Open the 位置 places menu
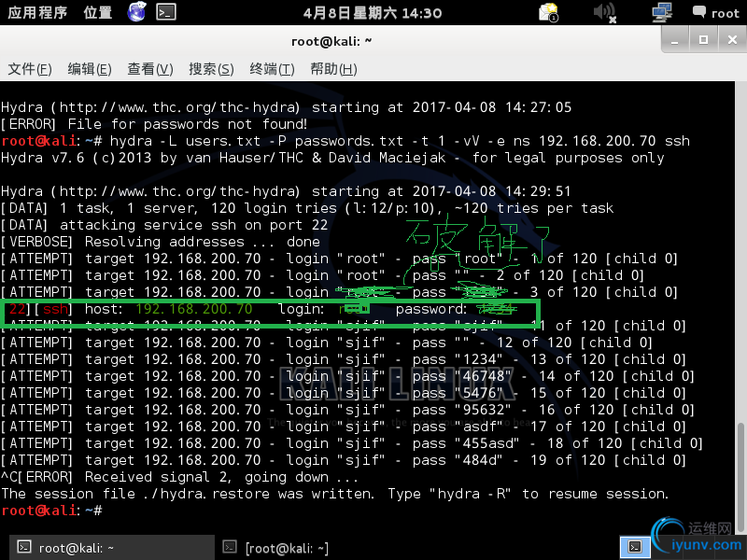This screenshot has height=560, width=747. 98,12
